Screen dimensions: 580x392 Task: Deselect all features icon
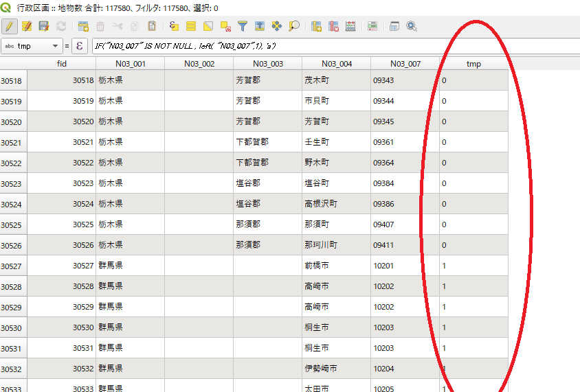[225, 26]
